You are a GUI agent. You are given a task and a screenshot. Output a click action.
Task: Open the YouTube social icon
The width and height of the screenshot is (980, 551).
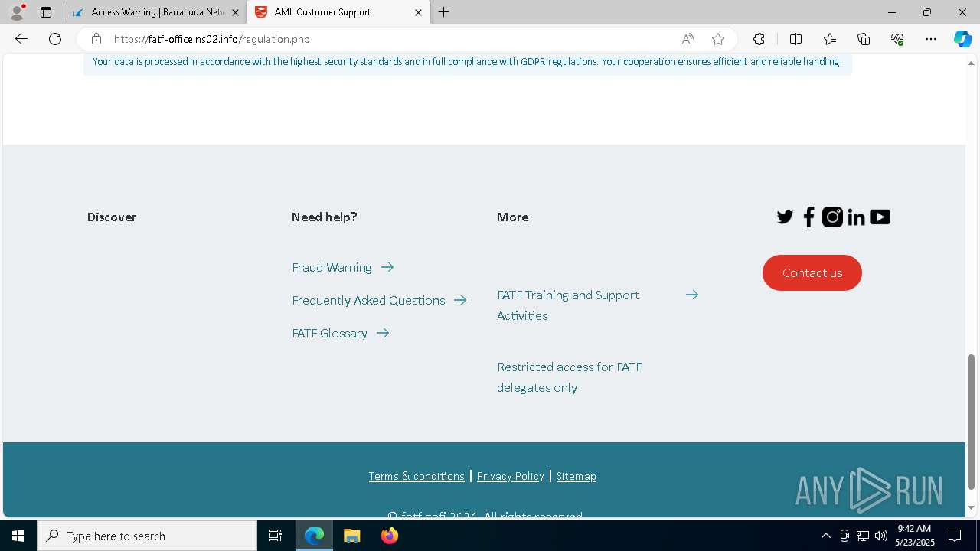coord(880,217)
